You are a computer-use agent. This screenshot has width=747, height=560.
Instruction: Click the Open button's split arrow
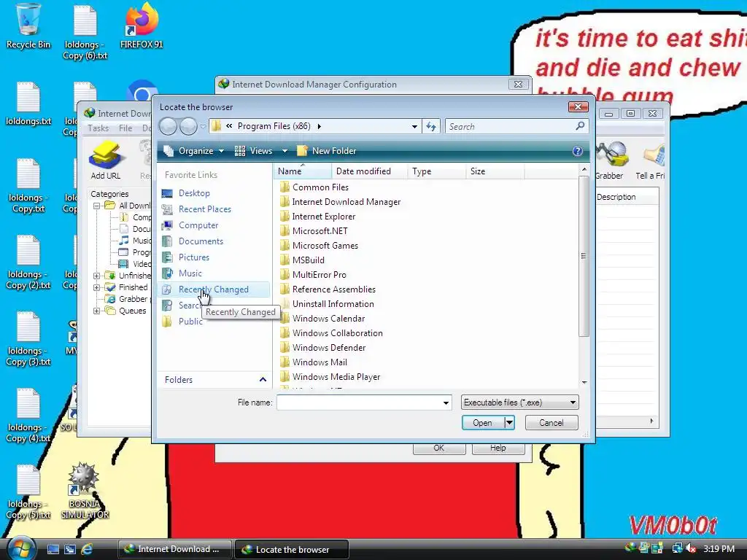510,422
